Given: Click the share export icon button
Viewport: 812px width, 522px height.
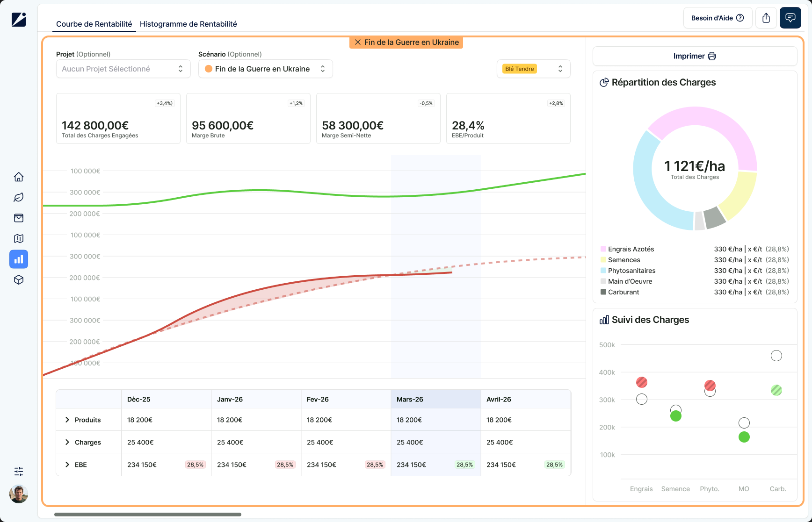Looking at the screenshot, I should 766,18.
